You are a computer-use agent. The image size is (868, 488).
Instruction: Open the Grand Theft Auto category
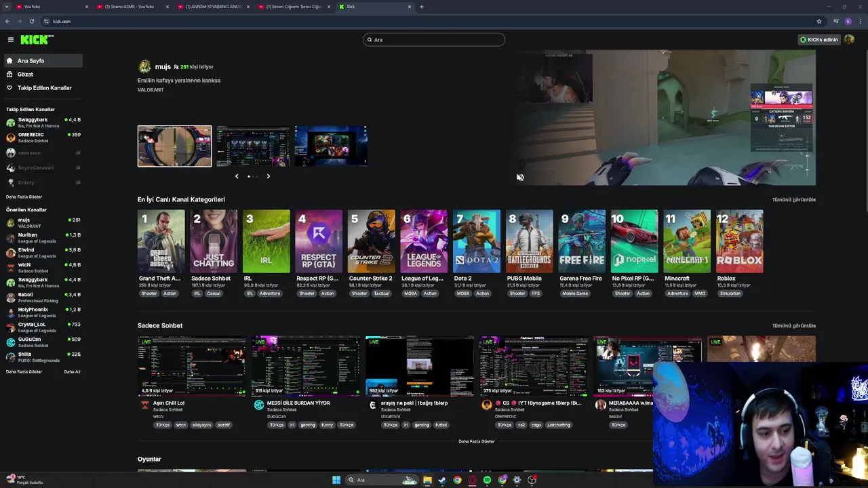click(161, 241)
